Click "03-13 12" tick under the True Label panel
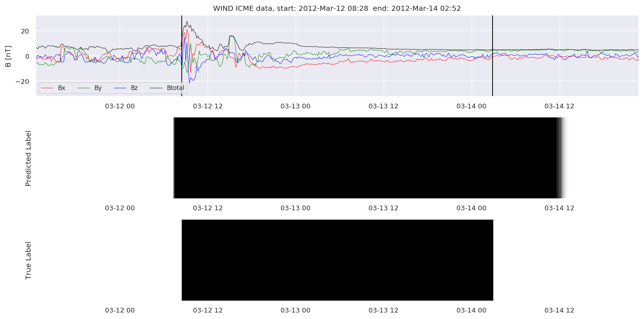Viewport: 644px width, 319px height. click(383, 310)
